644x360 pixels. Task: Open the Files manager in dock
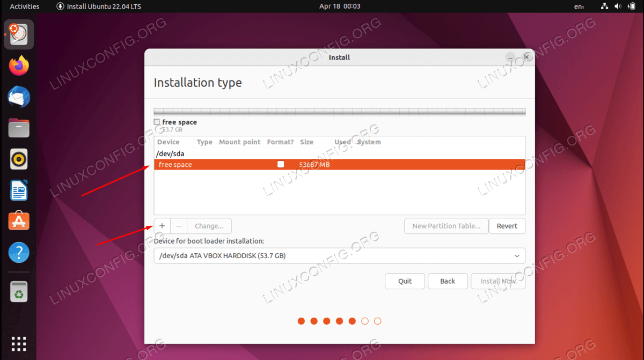click(19, 128)
